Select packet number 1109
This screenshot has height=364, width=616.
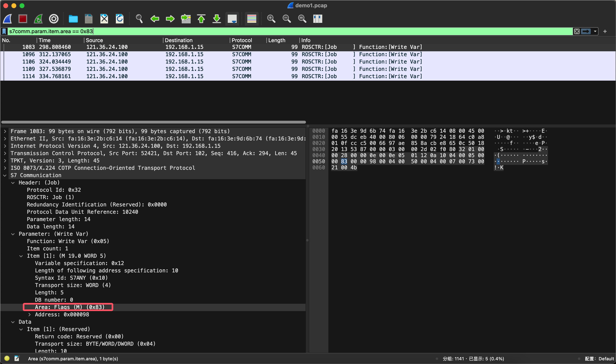pyautogui.click(x=308, y=69)
